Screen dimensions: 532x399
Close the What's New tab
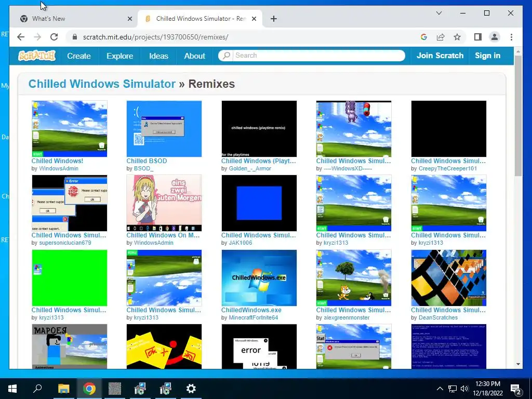pos(129,19)
